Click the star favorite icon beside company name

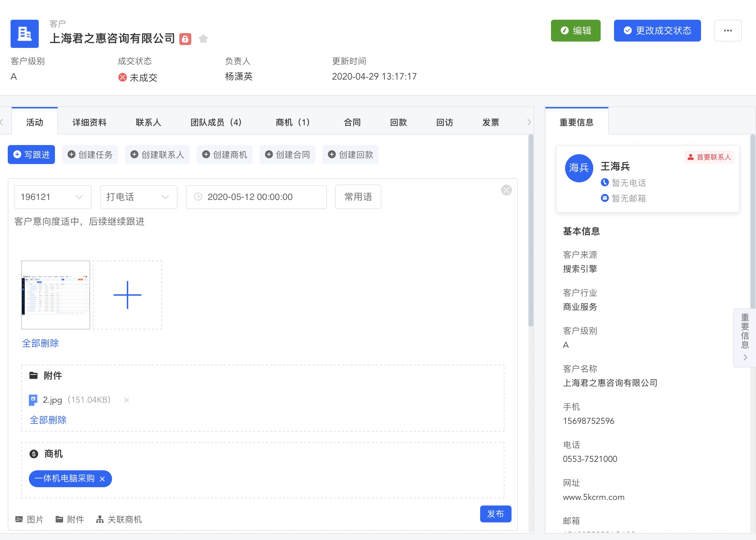pyautogui.click(x=203, y=38)
